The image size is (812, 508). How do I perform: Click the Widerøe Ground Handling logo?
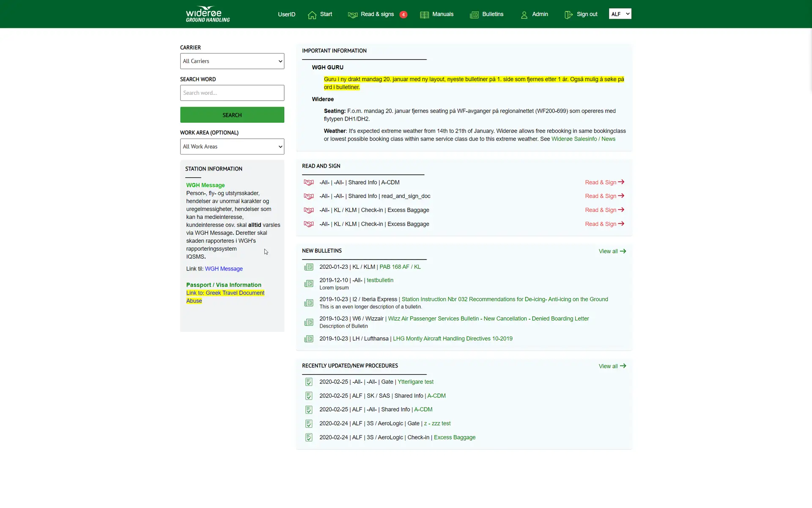pos(208,14)
